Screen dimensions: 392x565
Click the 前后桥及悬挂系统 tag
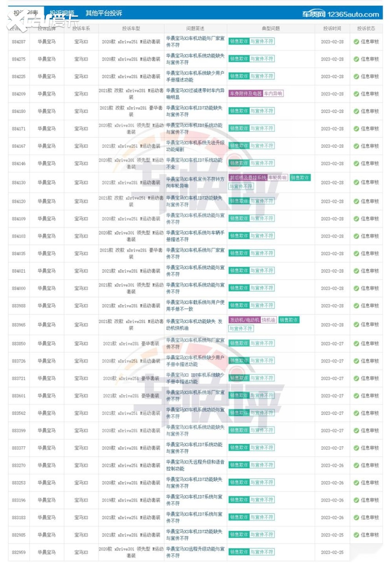(248, 178)
